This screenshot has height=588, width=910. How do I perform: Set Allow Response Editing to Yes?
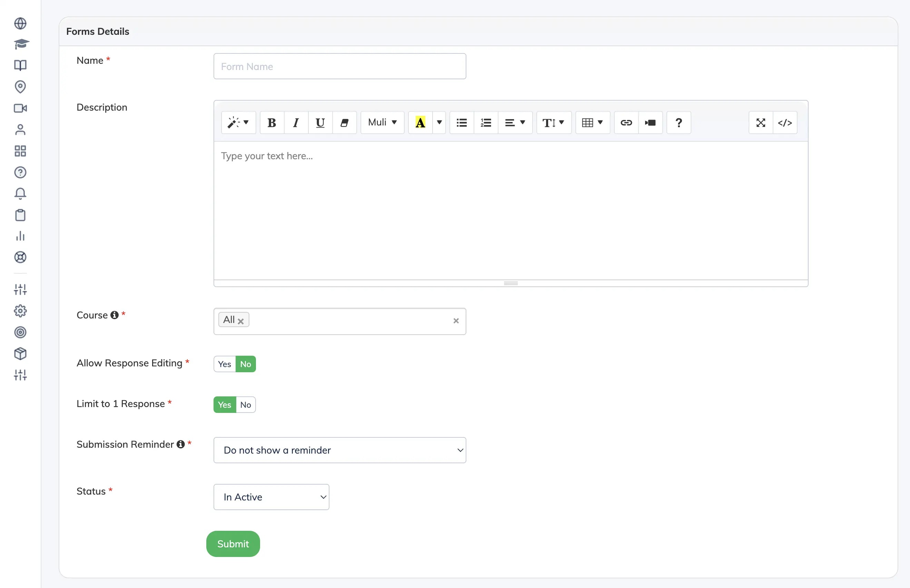[x=225, y=364]
